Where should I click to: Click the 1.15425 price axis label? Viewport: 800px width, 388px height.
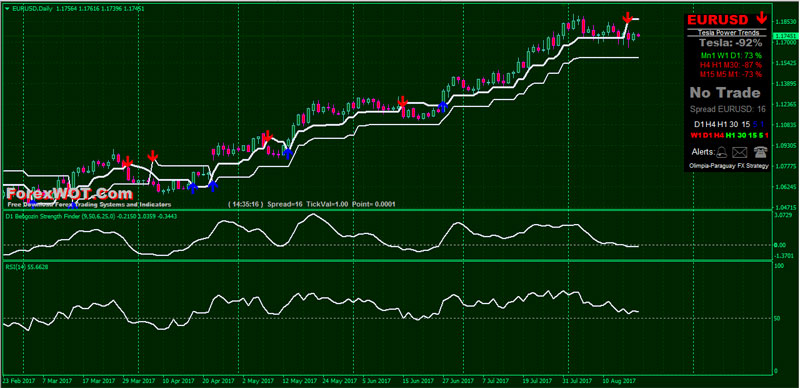pyautogui.click(x=785, y=64)
